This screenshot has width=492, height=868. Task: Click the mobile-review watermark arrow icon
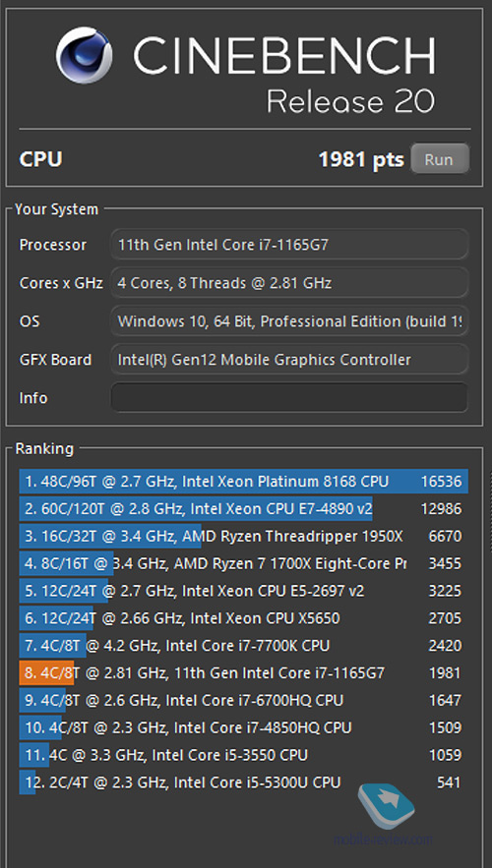pos(386,805)
